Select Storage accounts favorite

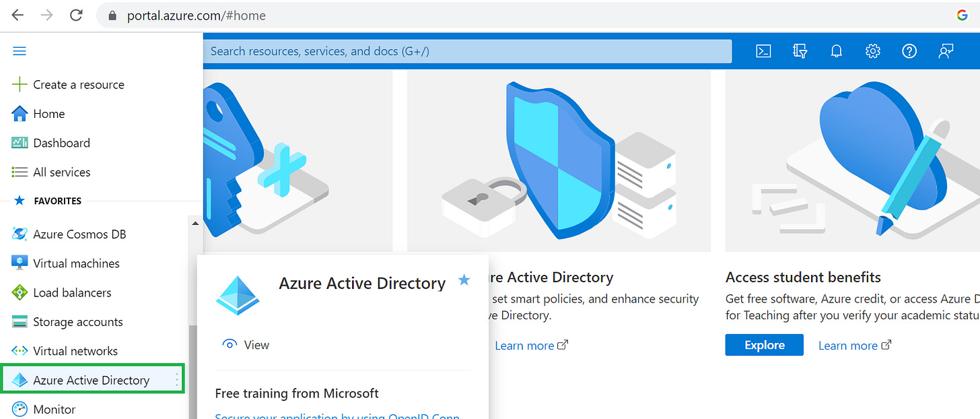coord(78,322)
